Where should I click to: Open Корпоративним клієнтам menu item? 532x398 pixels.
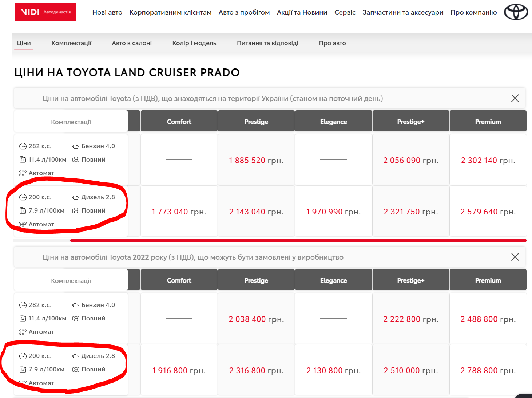click(x=170, y=12)
